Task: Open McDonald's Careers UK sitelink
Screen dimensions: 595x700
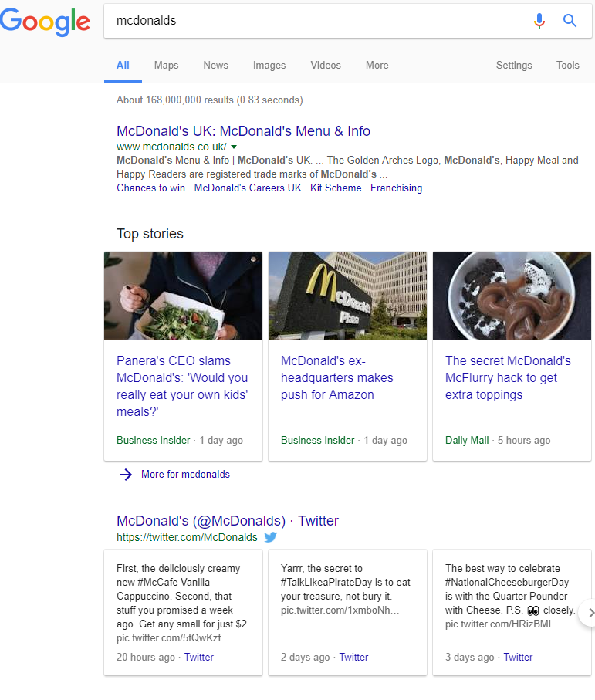Action: point(248,188)
